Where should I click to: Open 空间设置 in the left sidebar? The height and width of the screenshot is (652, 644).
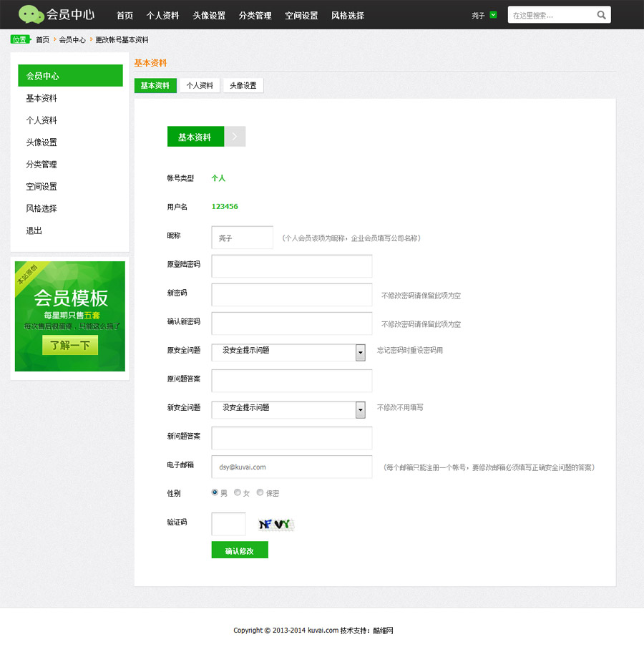[42, 187]
